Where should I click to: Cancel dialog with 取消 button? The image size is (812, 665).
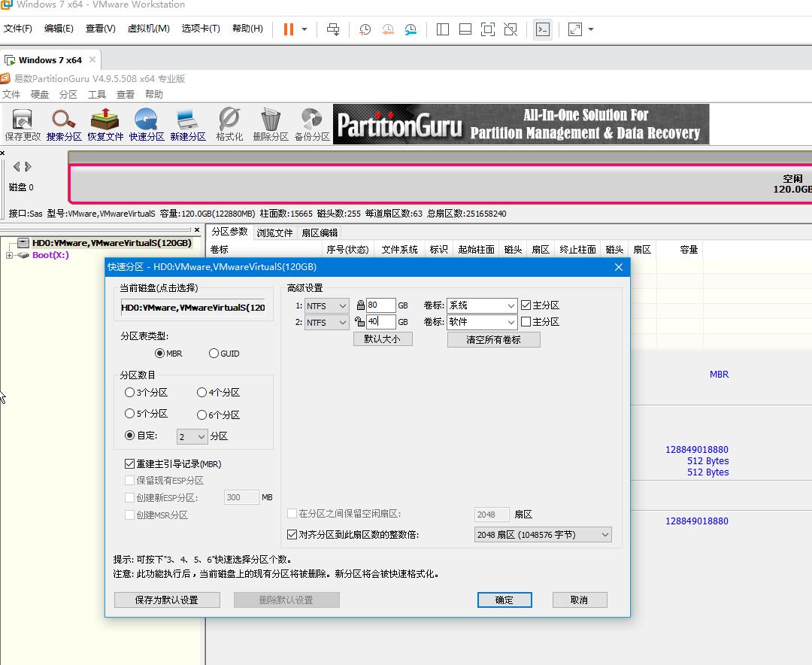580,600
